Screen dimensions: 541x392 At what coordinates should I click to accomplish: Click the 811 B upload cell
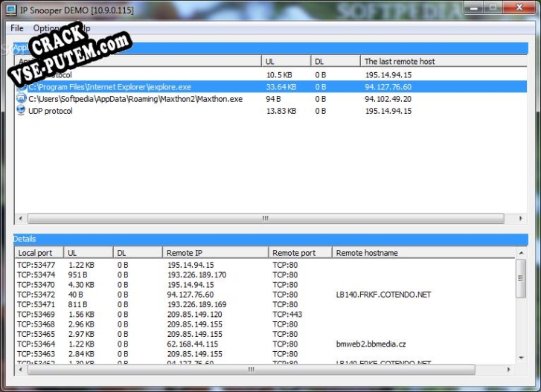point(77,304)
